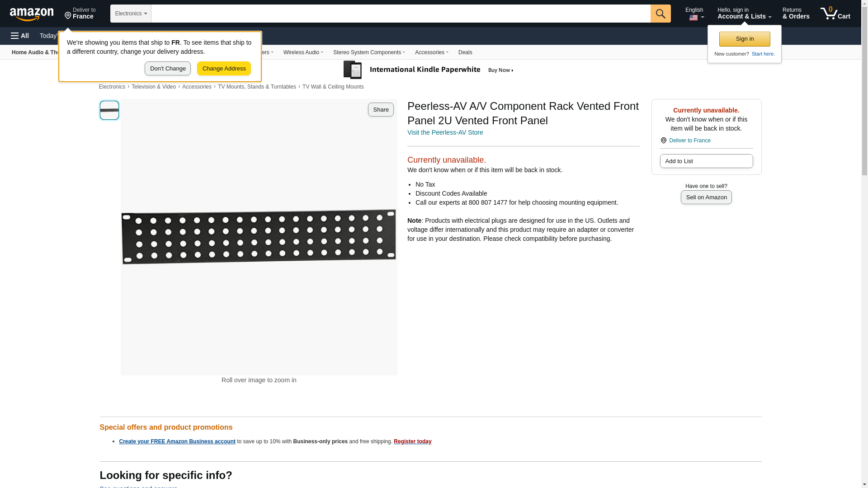The height and width of the screenshot is (488, 868).
Task: Click the Don't Change button
Action: tap(168, 69)
